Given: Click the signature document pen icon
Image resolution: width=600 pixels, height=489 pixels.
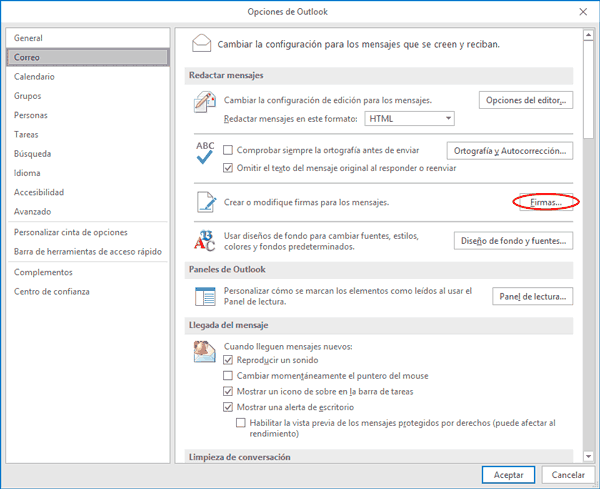Looking at the screenshot, I should [206, 202].
